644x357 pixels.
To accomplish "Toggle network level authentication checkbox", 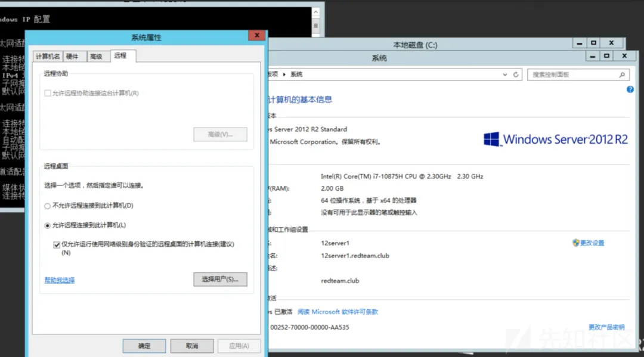I will click(57, 245).
